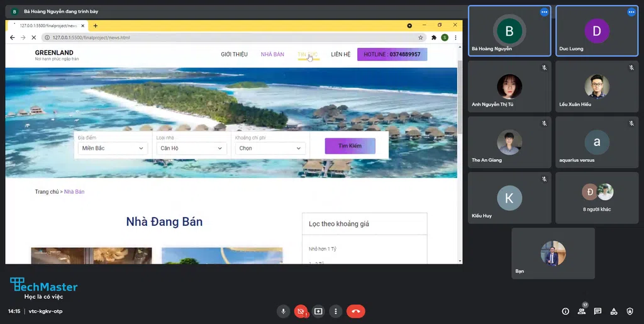
Task: Open more options three-dot menu in call bar
Action: pyautogui.click(x=336, y=311)
